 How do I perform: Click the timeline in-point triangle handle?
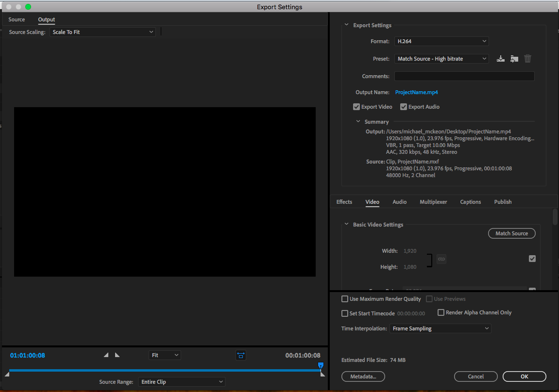(x=7, y=374)
